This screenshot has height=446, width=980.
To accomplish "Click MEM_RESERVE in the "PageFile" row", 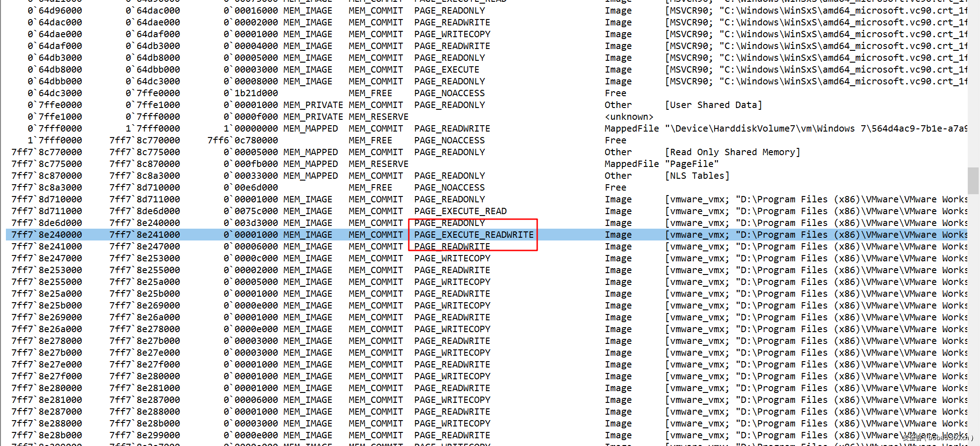I will click(378, 164).
